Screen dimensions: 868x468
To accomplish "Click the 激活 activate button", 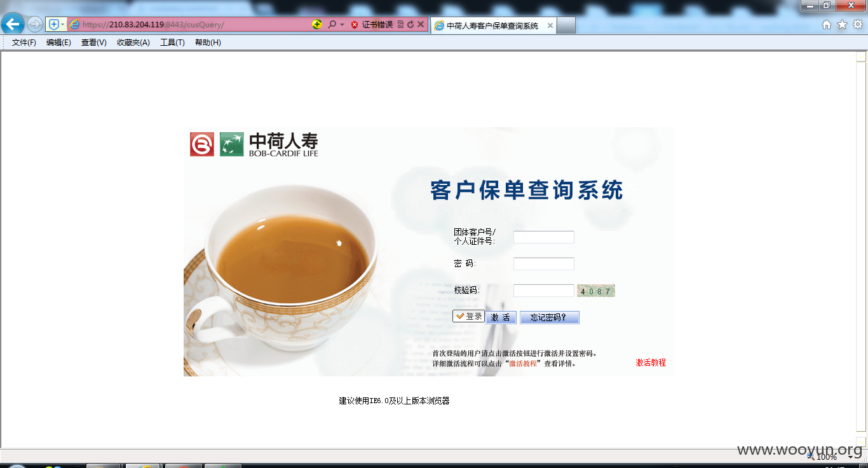I will click(x=501, y=317).
